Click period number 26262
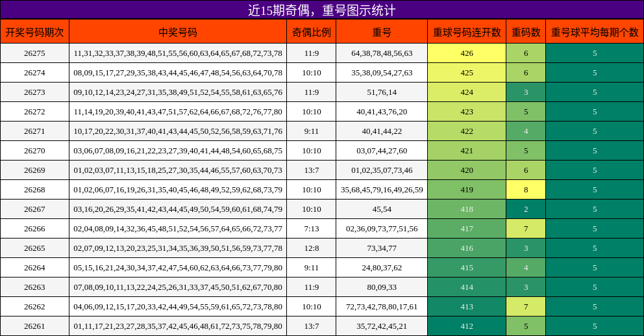The width and height of the screenshot is (644, 336). pos(34,307)
